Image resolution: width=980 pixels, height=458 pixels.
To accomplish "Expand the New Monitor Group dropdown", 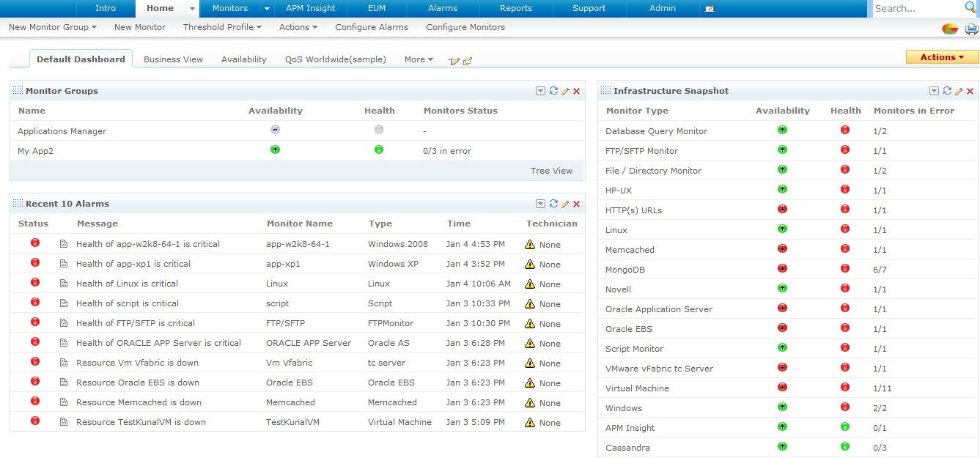I will pyautogui.click(x=53, y=27).
